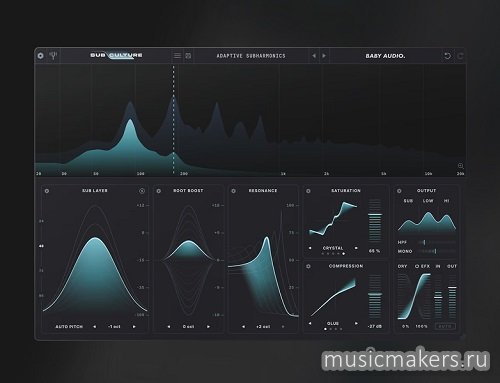Click the dry/EFX mix curve display

pyautogui.click(x=414, y=296)
